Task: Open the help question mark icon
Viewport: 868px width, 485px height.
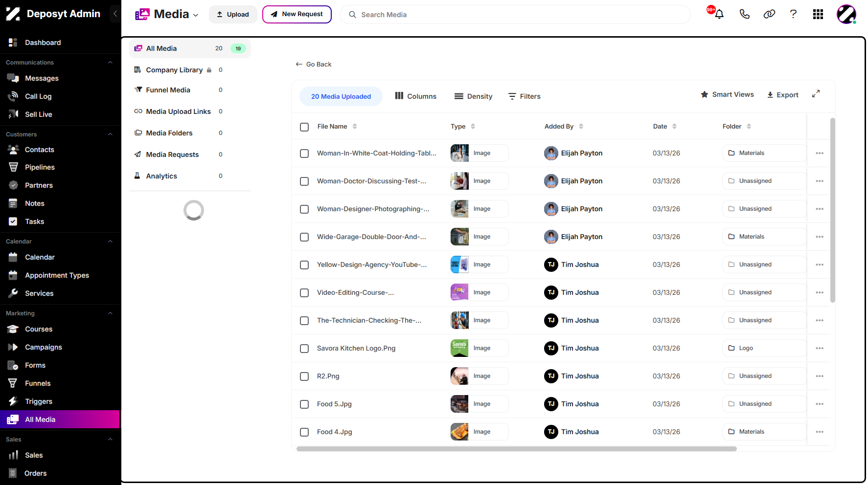Action: coord(793,14)
